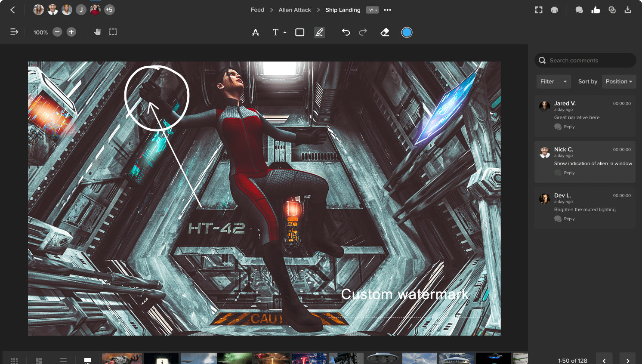
Task: Select the marquee selection tool
Action: click(113, 32)
